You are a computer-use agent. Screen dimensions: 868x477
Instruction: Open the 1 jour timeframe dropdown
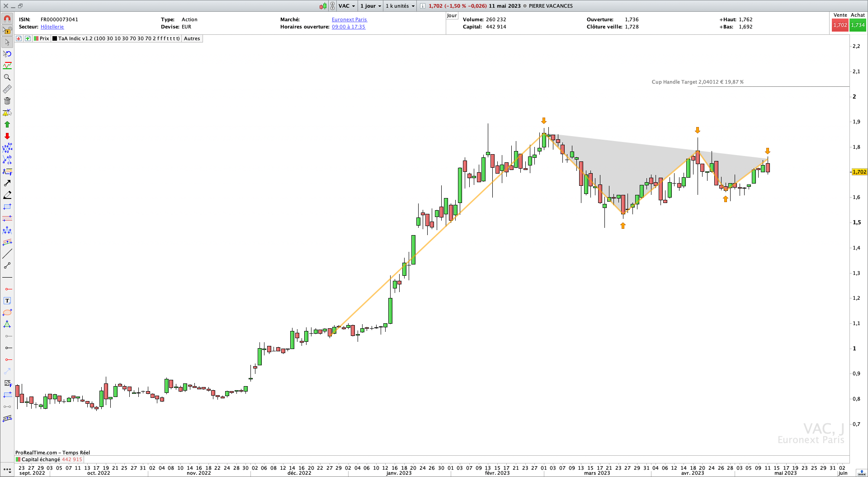pyautogui.click(x=371, y=6)
